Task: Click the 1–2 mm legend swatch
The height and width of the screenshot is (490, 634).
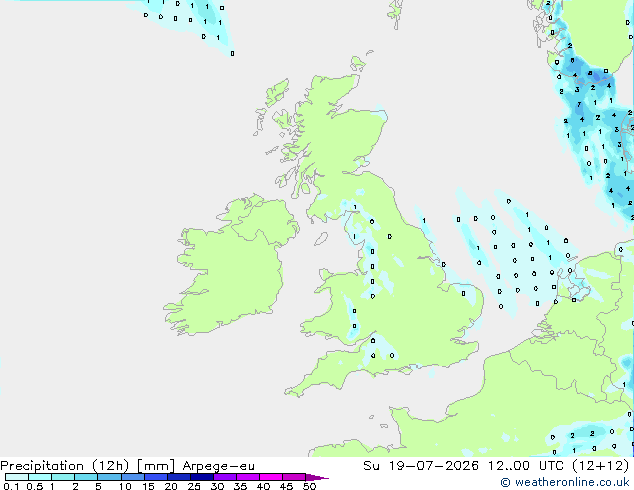Action: click(63, 477)
